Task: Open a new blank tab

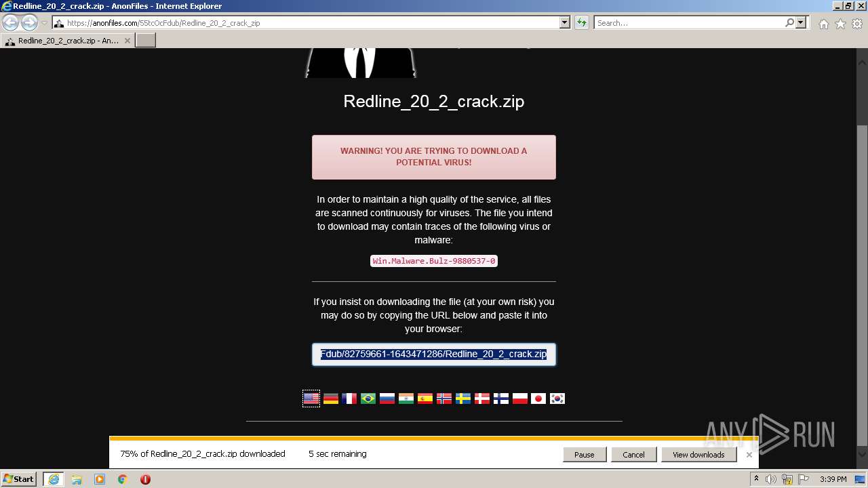Action: pyautogui.click(x=146, y=41)
